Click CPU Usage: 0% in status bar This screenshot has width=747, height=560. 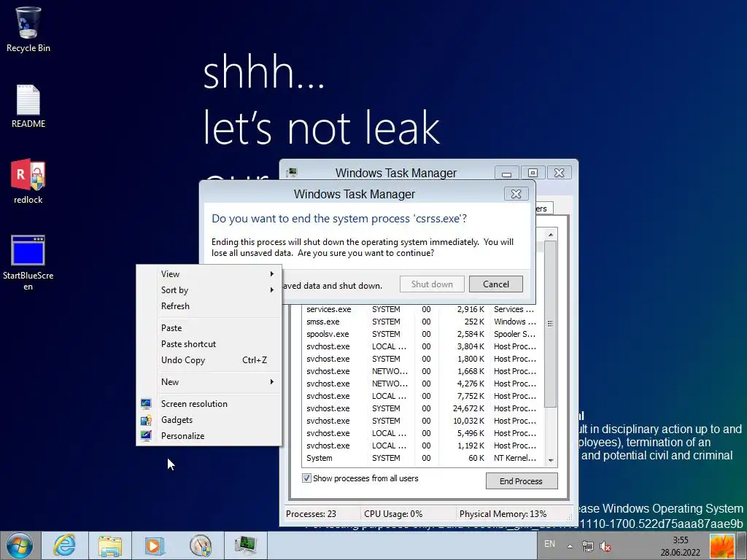tap(393, 514)
